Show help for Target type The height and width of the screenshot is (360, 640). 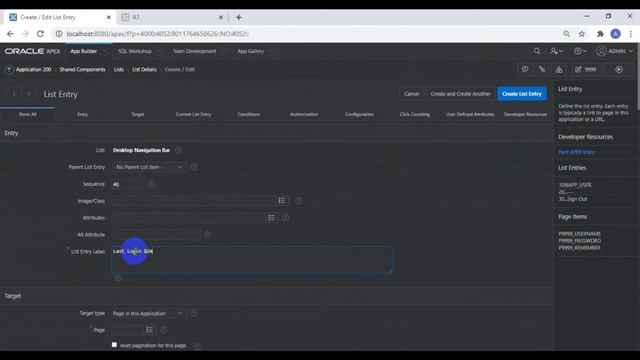coord(194,313)
